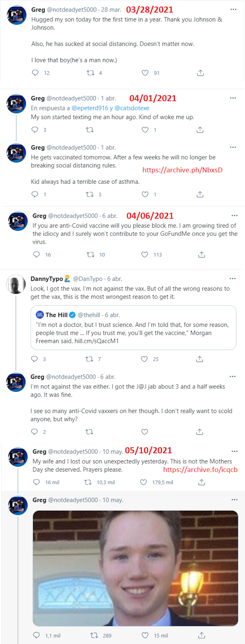245x644 pixels.
Task: Like the 'Hugged my son today' tweet
Action: pos(145,73)
